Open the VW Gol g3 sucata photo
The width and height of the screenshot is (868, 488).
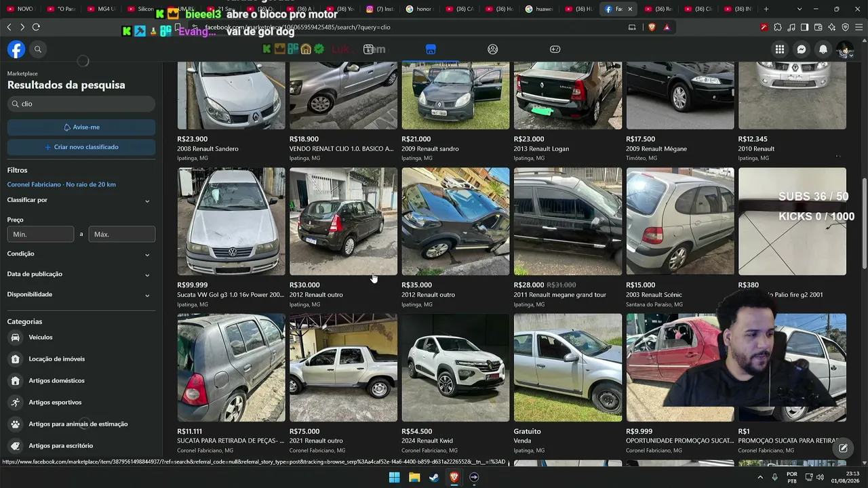231,222
